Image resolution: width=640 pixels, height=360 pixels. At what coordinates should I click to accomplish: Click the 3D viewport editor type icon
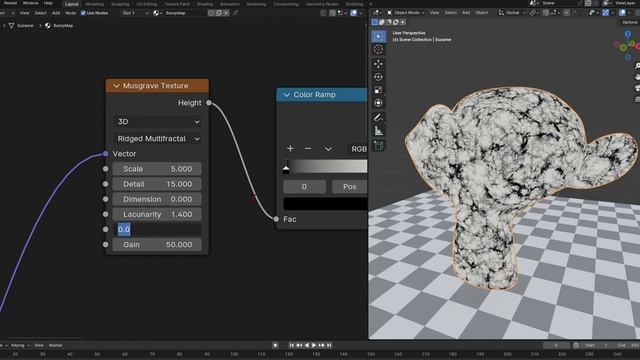coord(376,13)
